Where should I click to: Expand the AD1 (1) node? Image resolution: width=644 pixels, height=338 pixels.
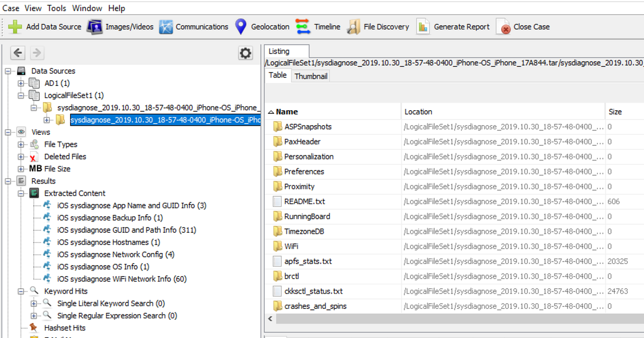click(x=21, y=83)
